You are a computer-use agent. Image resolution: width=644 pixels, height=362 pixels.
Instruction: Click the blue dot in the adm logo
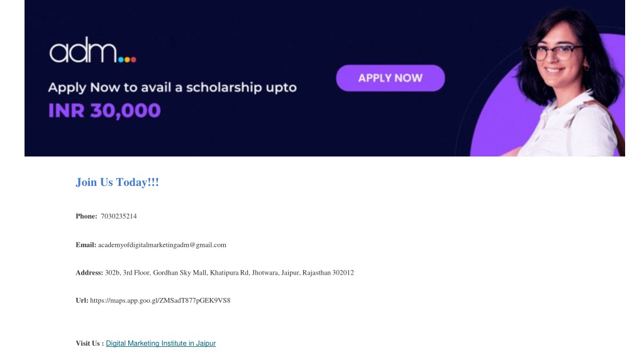[x=121, y=60]
